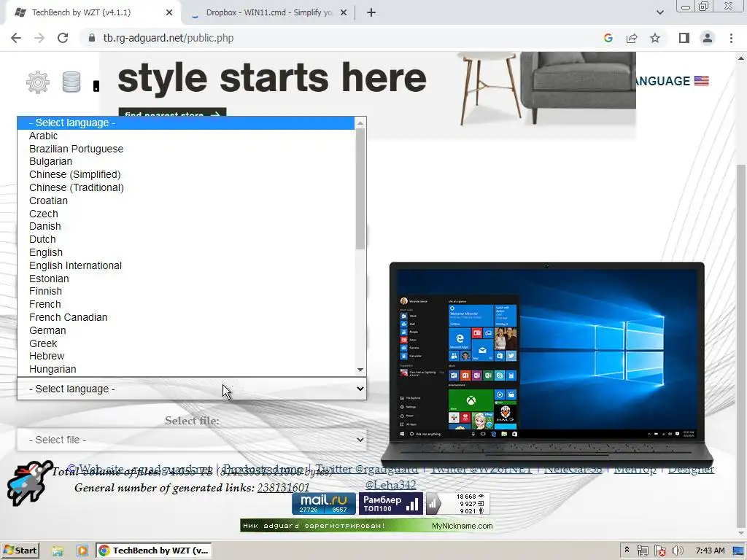This screenshot has width=747, height=560.
Task: Select Brazilian Portuguese from the list
Action: tap(186, 149)
